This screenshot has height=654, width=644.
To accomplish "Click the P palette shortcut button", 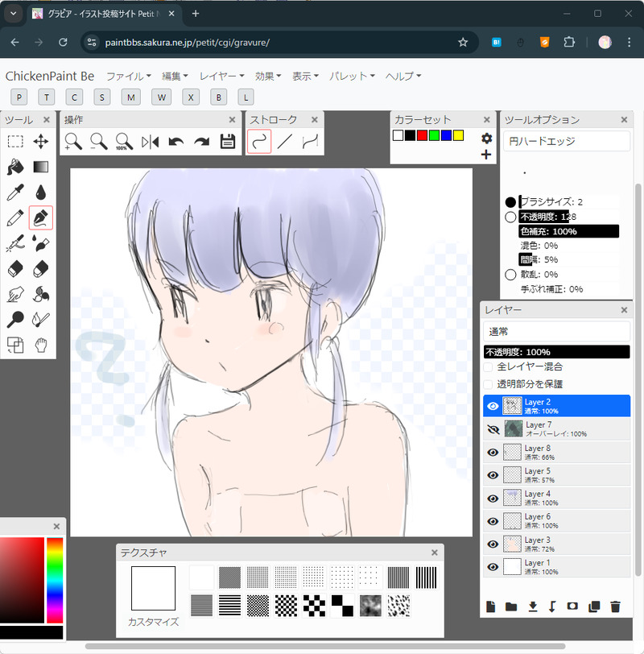I will click(x=19, y=97).
